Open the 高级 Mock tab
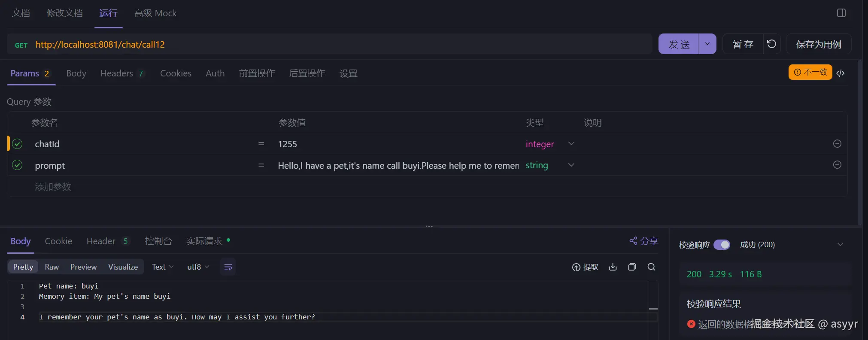Screen dimensions: 868x340 pyautogui.click(x=155, y=13)
